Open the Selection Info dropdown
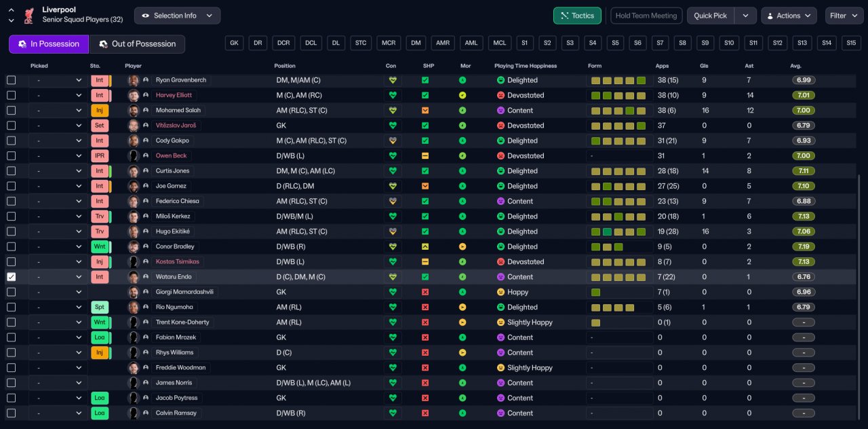This screenshot has height=429, width=868. tap(177, 16)
